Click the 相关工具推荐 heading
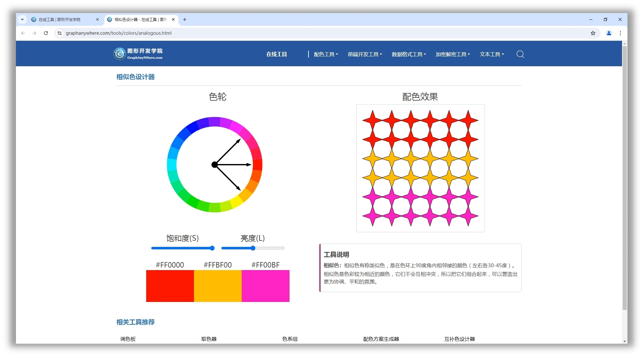The height and width of the screenshot is (358, 644). pos(135,322)
